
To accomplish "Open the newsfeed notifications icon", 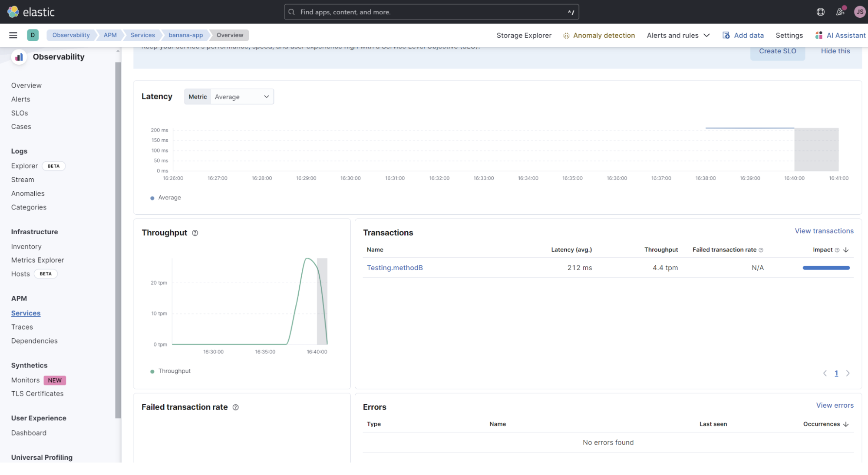I will pos(840,12).
